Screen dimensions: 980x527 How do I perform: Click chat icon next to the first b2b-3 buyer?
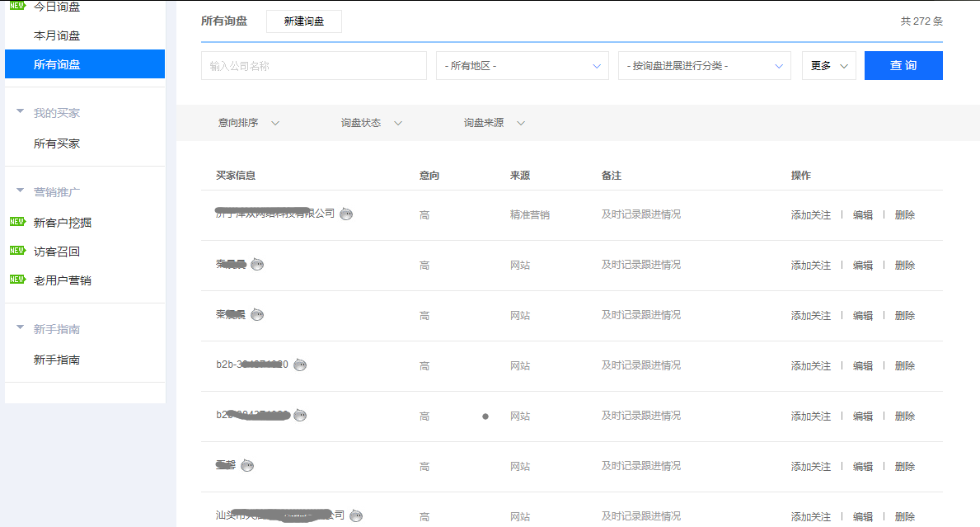point(300,365)
